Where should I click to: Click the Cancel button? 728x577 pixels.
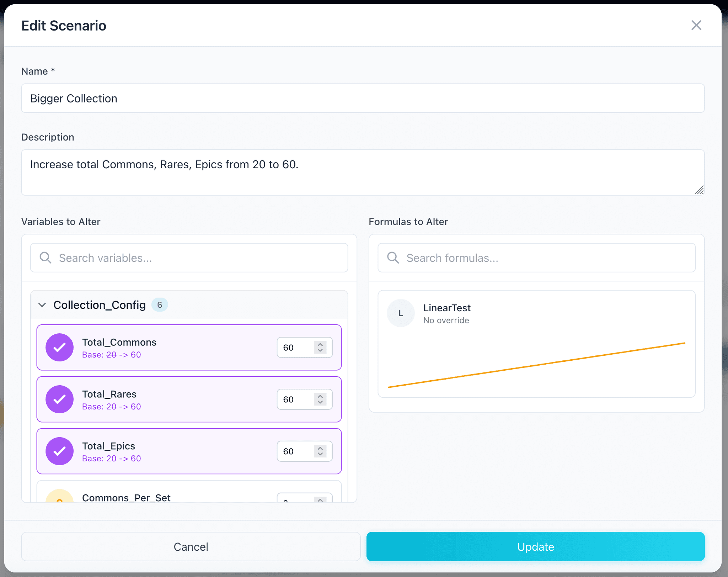191,546
